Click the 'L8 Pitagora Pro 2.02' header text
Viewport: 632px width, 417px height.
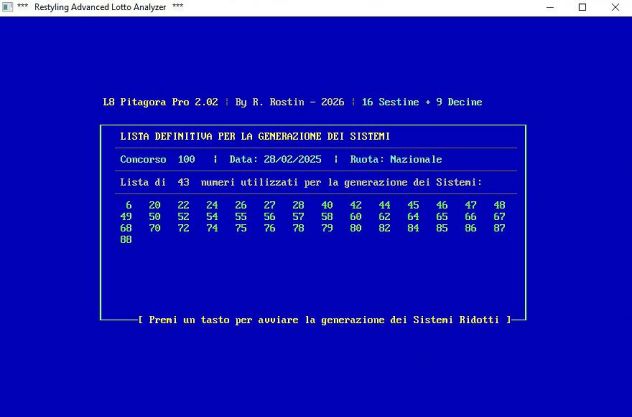[160, 102]
